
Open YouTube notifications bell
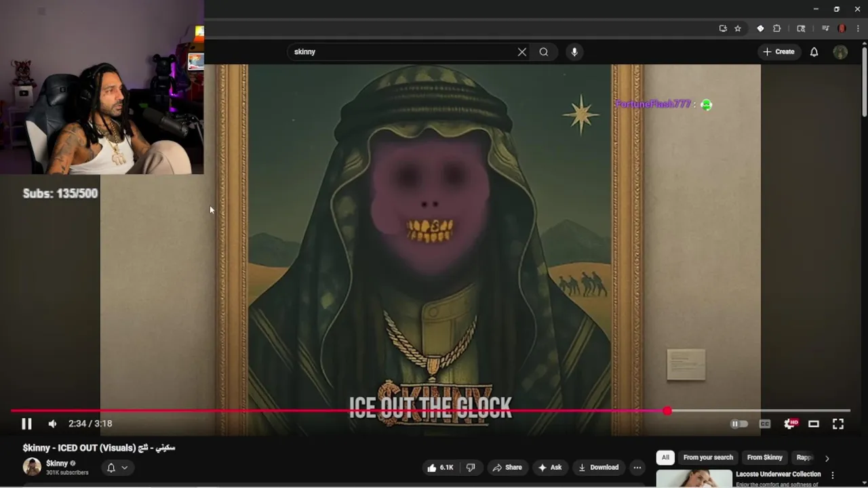pos(814,52)
